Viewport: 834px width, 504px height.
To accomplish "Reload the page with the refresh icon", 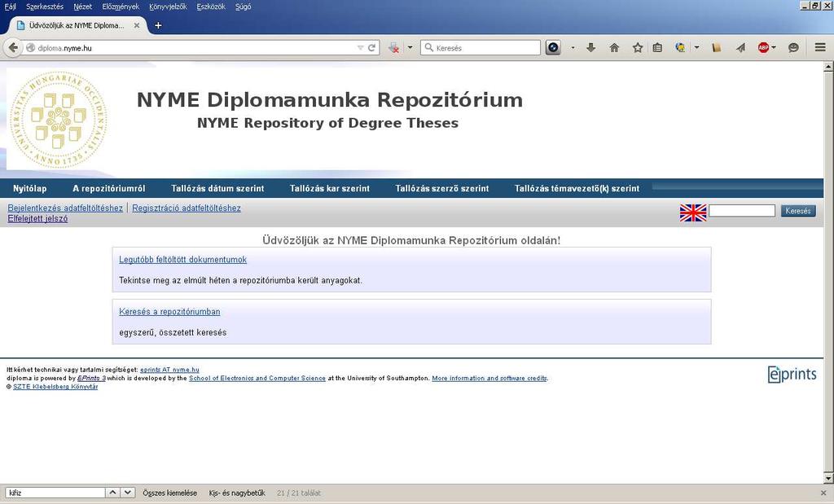I will click(371, 48).
